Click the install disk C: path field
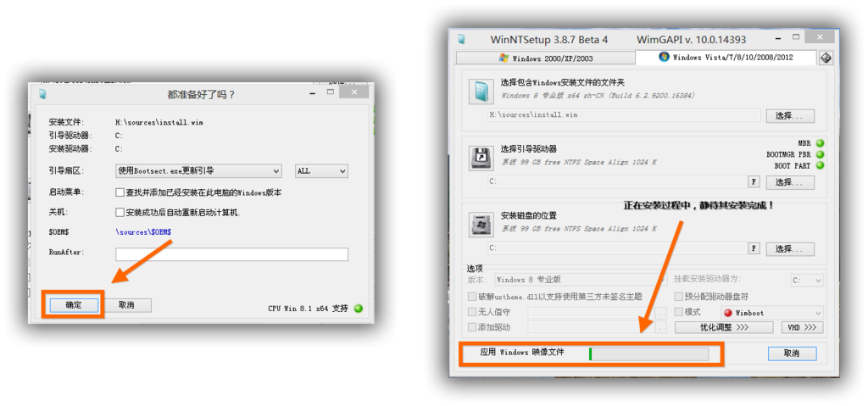The image size is (868, 406). pyautogui.click(x=617, y=248)
